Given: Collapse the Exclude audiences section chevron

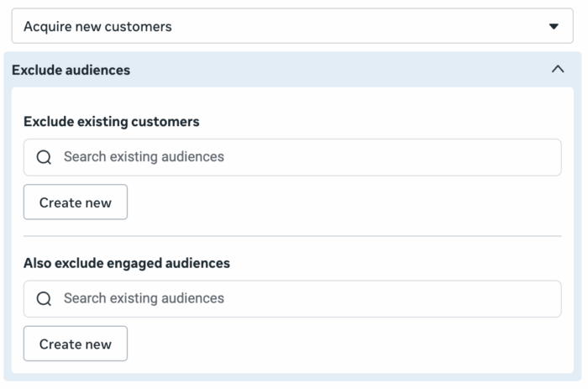Looking at the screenshot, I should pos(558,70).
